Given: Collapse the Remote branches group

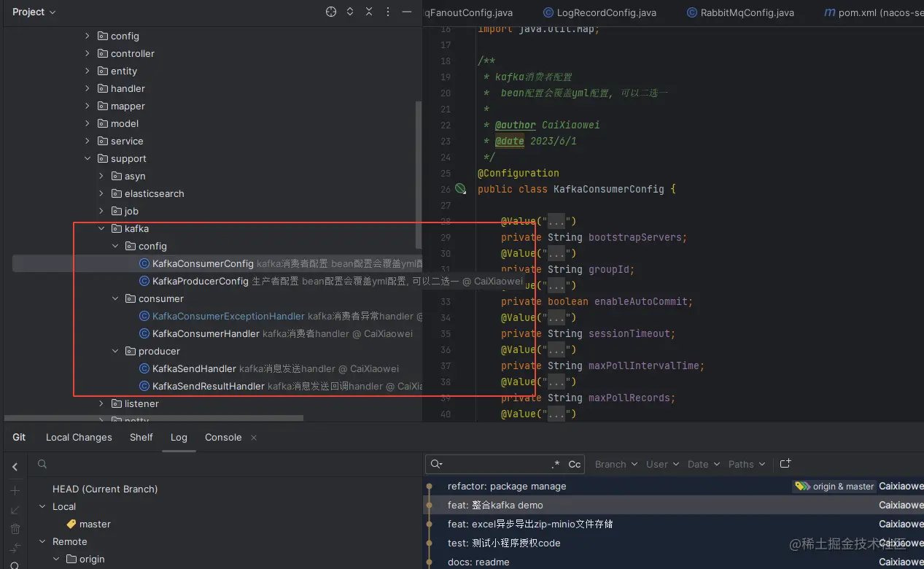Looking at the screenshot, I should coord(43,541).
